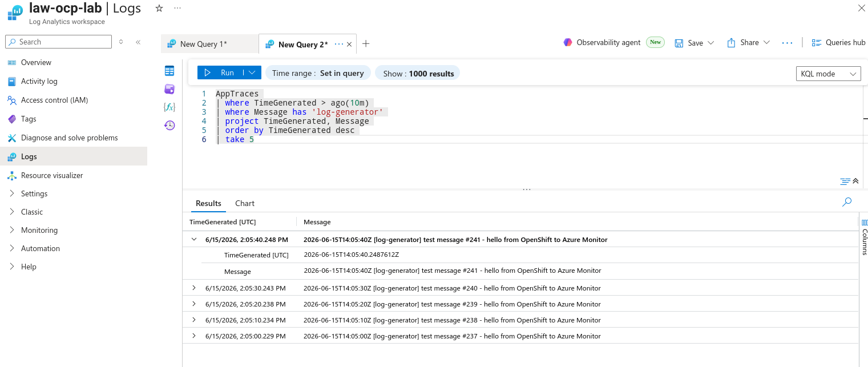Click AppTraces in query editor
Screen dimensions: 868x367
pyautogui.click(x=237, y=94)
